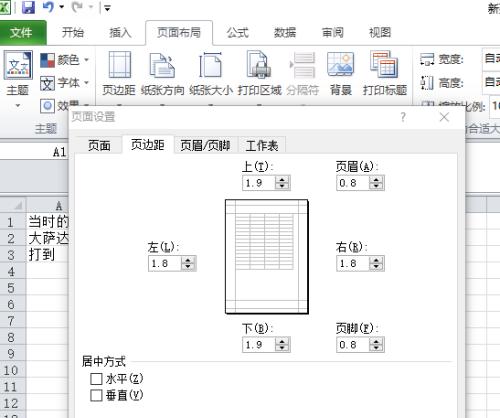500x418 pixels.
Task: Click the 高度 height icon
Action: pos(427,82)
